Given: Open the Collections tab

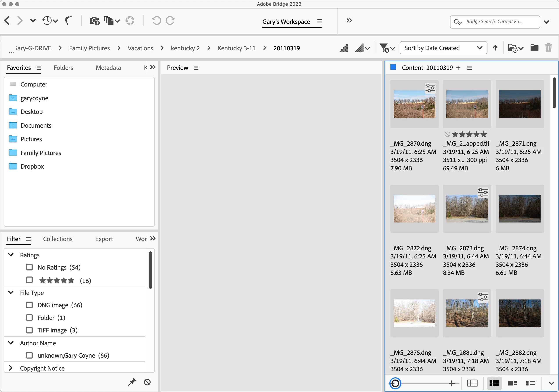Looking at the screenshot, I should click(58, 239).
